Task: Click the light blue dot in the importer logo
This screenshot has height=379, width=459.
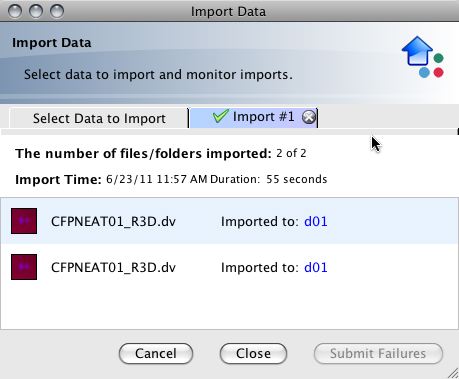Action: tap(424, 72)
